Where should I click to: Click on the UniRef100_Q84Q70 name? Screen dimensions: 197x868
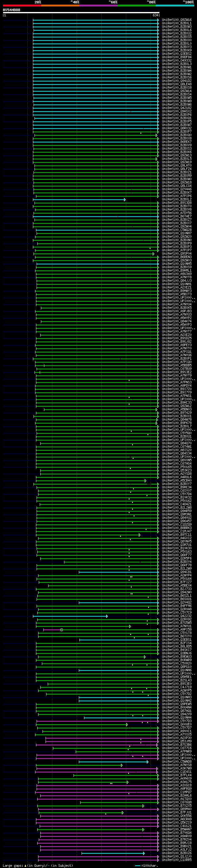coord(177,443)
